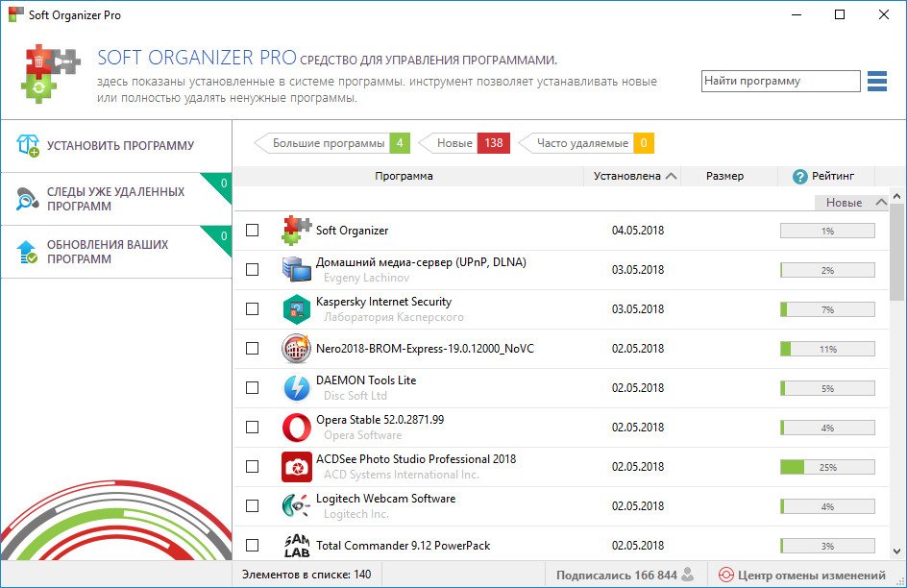This screenshot has height=588, width=907.
Task: Filter by Часто удаляемые tag
Action: point(586,143)
